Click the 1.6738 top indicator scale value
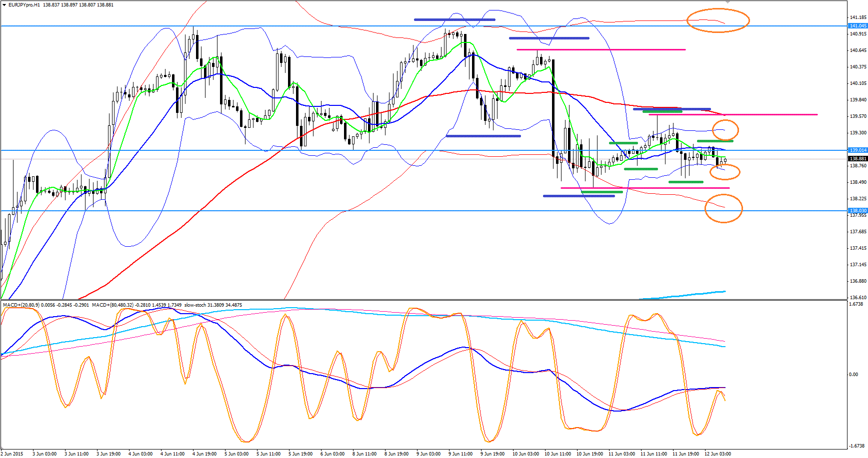The height and width of the screenshot is (458, 868). [856, 304]
